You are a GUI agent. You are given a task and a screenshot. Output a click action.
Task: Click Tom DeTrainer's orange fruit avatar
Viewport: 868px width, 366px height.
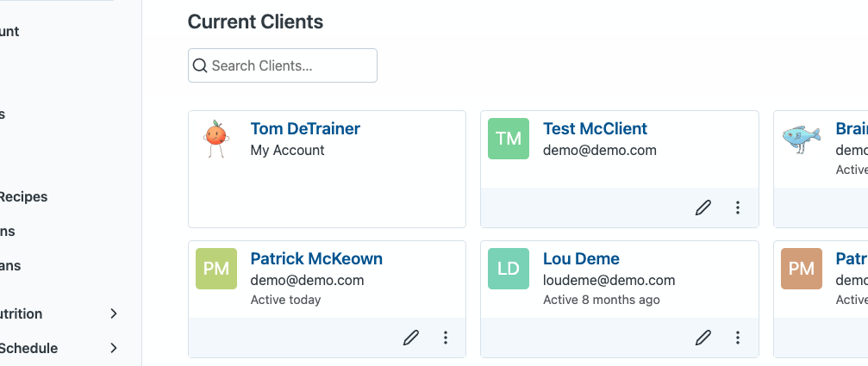(215, 139)
